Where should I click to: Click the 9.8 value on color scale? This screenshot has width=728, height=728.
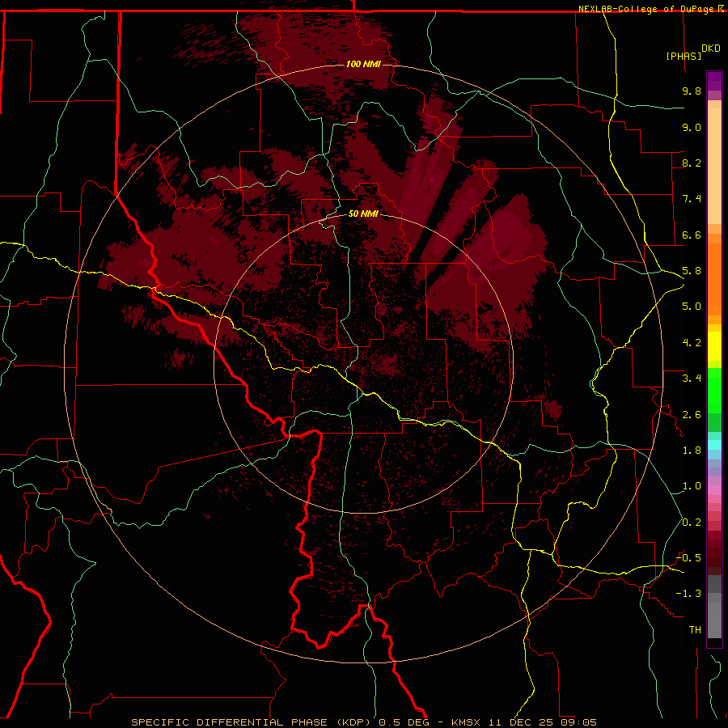tap(692, 91)
